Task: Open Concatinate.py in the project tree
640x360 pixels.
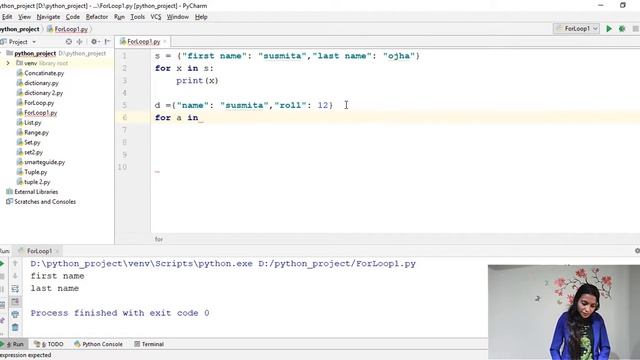Action: click(44, 73)
